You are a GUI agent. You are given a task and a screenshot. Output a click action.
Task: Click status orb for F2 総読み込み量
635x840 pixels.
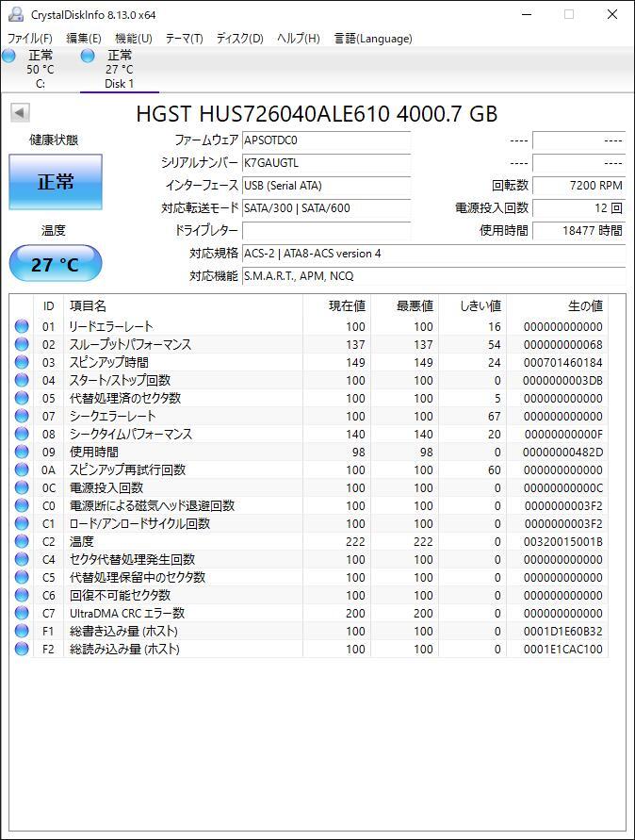pyautogui.click(x=22, y=649)
